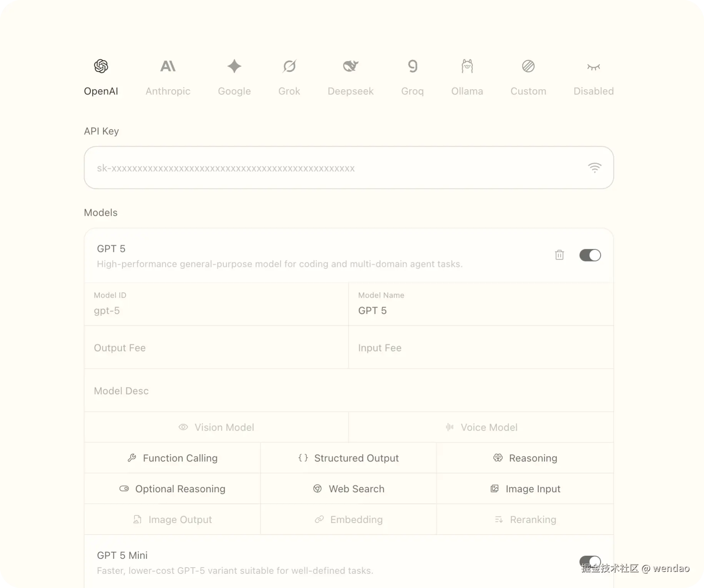Image resolution: width=704 pixels, height=588 pixels.
Task: Focus the Output Fee field
Action: point(216,348)
